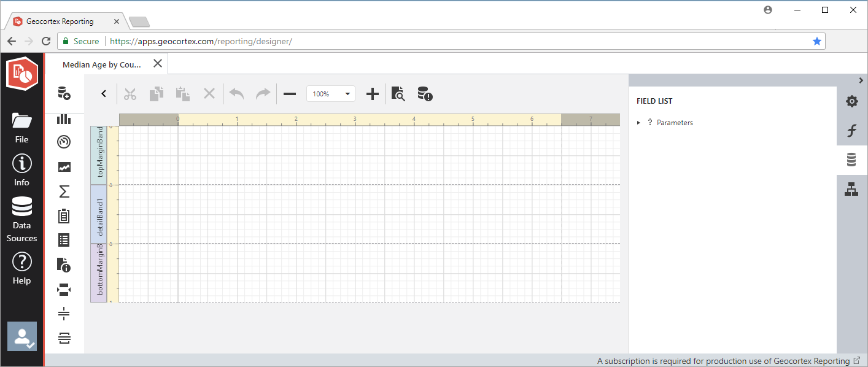Insert a Table control
868x367 pixels.
64,240
